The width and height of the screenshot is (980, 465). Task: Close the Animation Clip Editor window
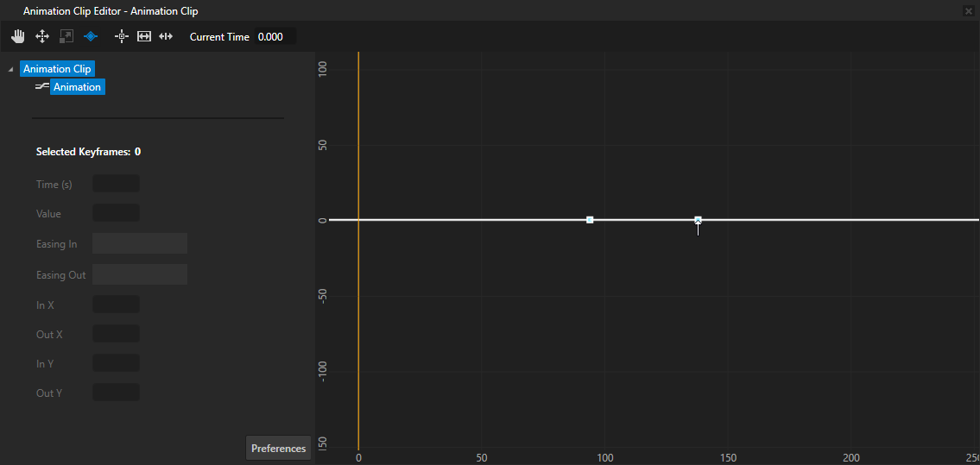click(x=968, y=11)
